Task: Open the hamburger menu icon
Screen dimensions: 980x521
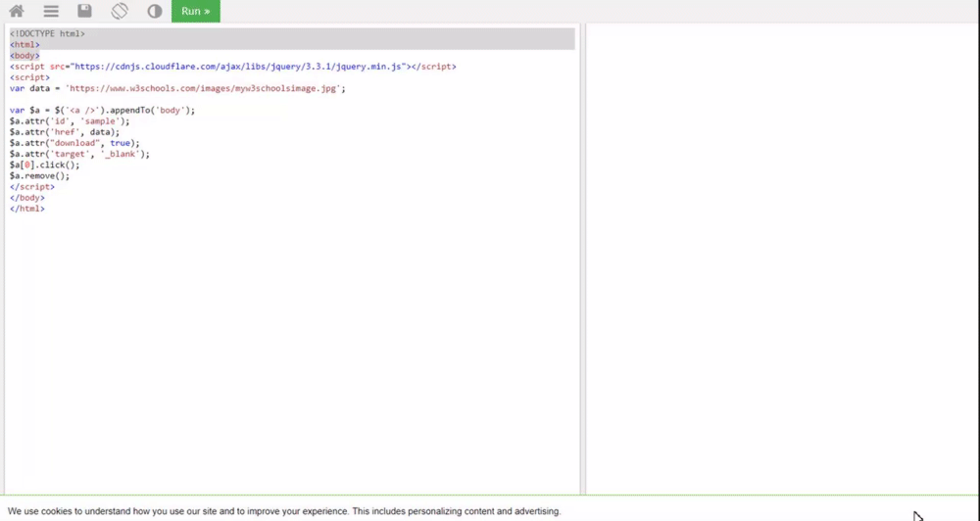Action: click(x=51, y=11)
